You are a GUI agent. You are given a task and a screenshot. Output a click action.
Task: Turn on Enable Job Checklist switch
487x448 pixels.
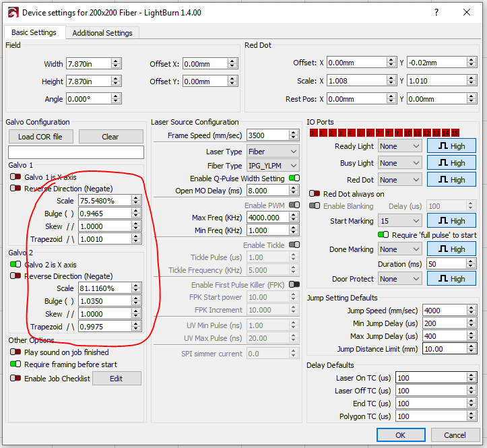tap(15, 379)
